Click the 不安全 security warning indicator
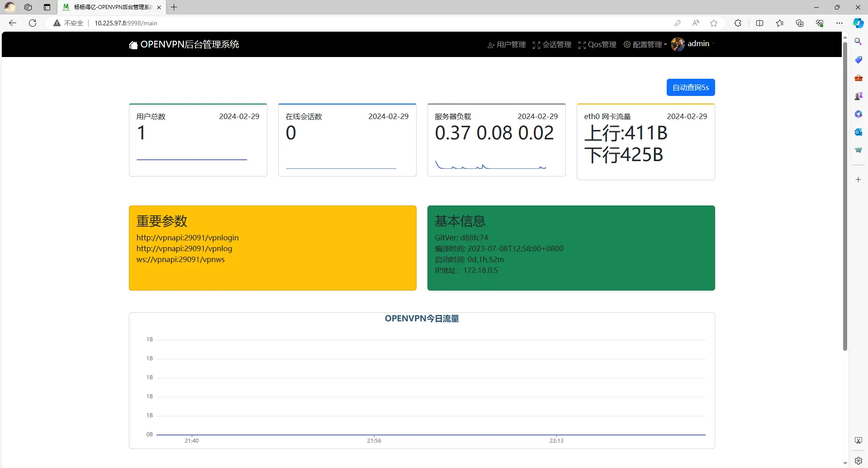868x468 pixels. click(68, 23)
